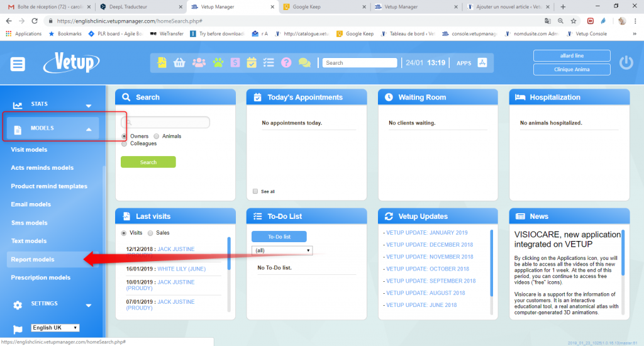Click the Last visits panel scrollbar
This screenshot has height=346, width=644.
pos(229,253)
